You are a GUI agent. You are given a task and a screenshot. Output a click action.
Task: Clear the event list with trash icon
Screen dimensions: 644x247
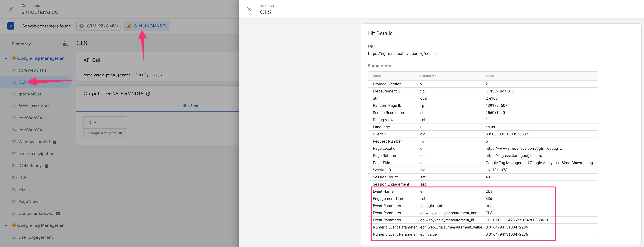coord(65,44)
